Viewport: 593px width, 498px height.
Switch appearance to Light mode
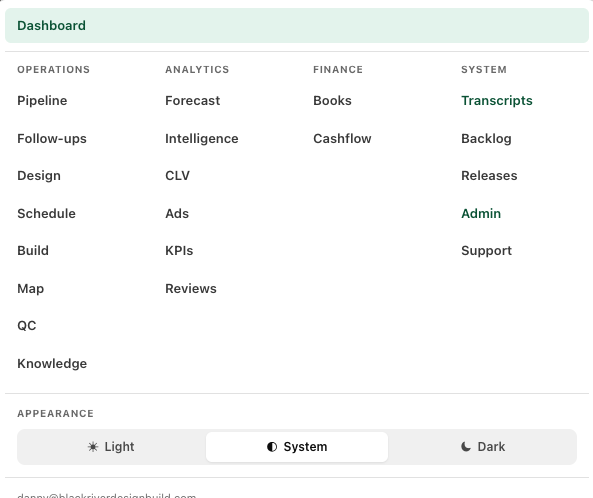click(111, 447)
